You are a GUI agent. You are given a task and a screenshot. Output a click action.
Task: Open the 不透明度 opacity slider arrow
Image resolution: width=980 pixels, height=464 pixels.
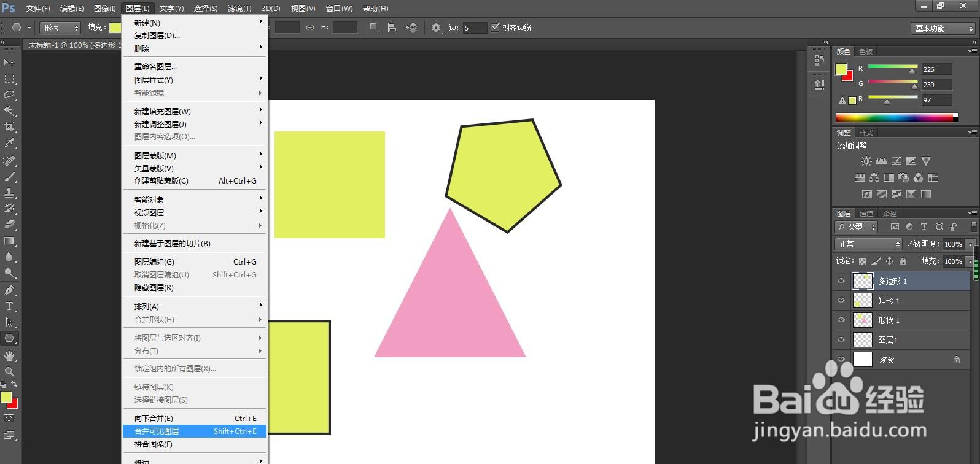[x=970, y=244]
